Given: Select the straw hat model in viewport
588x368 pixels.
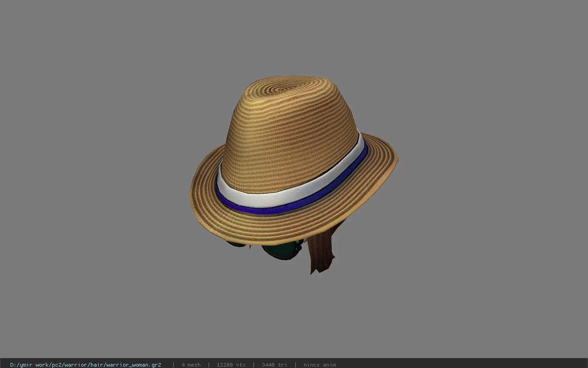Looking at the screenshot, I should [x=293, y=160].
